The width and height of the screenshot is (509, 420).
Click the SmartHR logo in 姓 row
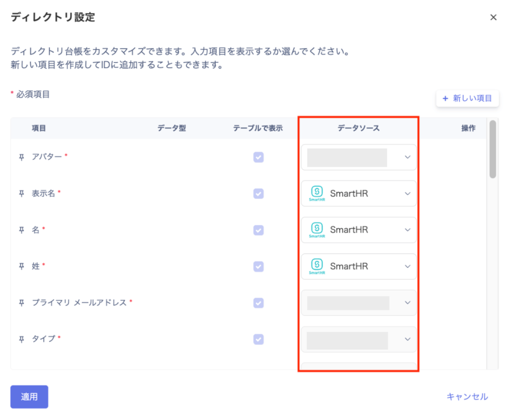pos(317,266)
